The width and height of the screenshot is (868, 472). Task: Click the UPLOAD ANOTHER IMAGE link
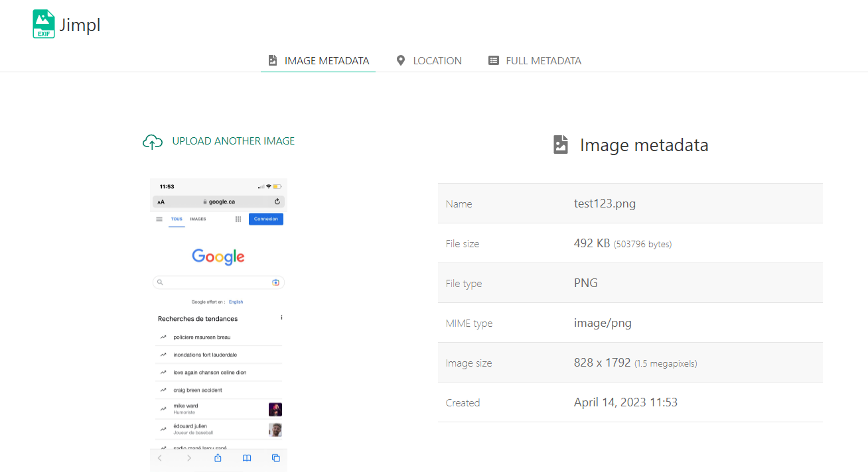click(218, 141)
